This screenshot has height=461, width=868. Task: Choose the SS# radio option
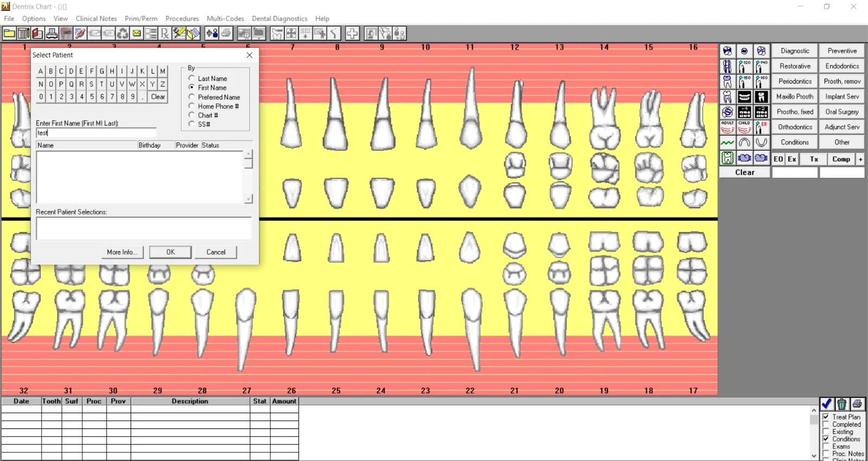pos(192,124)
